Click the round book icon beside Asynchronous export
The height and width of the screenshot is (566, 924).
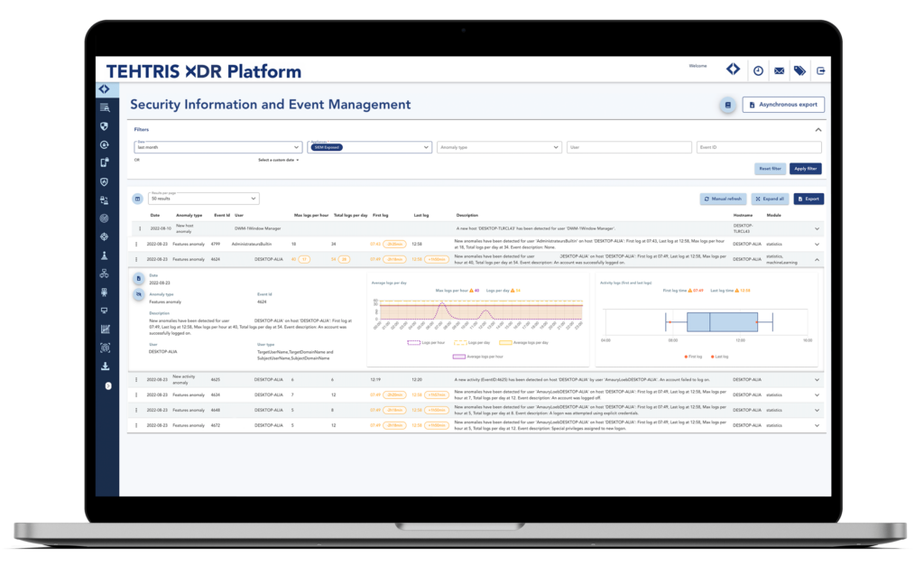727,106
